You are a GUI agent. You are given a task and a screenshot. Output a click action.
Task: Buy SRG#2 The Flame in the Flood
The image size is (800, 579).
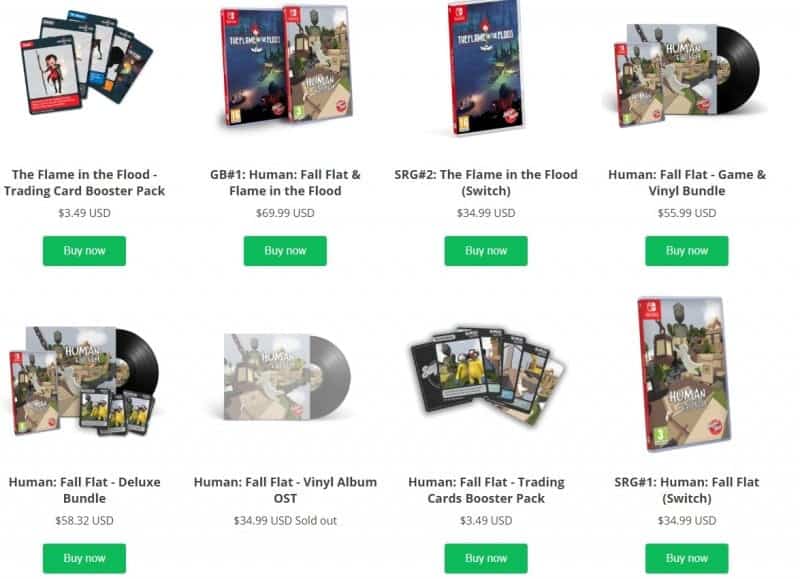pos(486,250)
